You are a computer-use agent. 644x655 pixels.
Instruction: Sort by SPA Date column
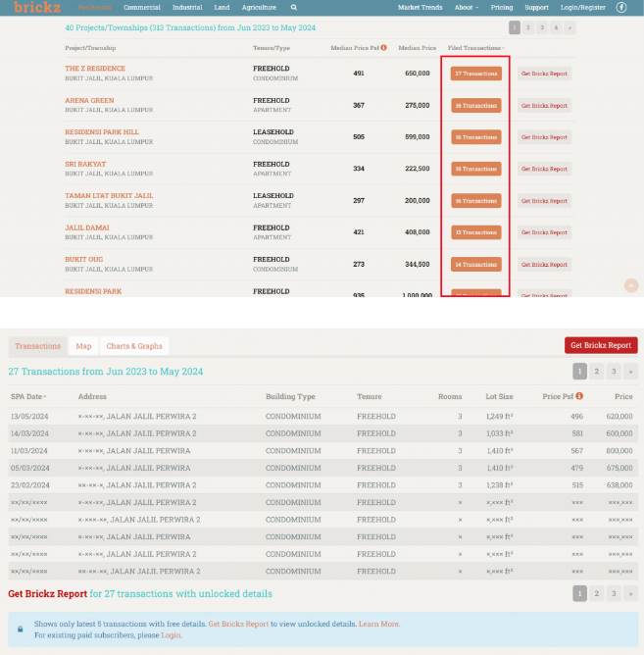point(28,396)
